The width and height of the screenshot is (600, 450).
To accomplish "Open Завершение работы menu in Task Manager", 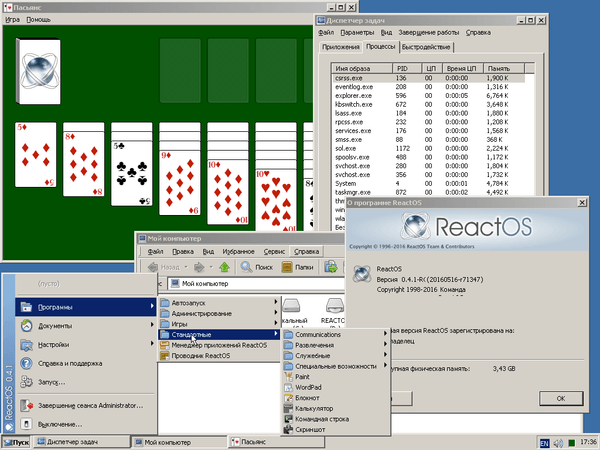I will coord(429,33).
